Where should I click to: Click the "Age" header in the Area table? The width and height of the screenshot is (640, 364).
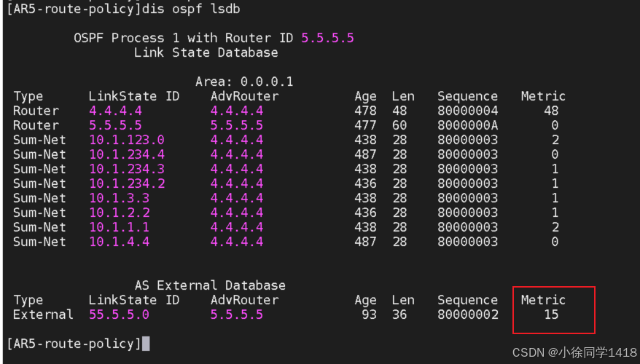[x=365, y=96]
